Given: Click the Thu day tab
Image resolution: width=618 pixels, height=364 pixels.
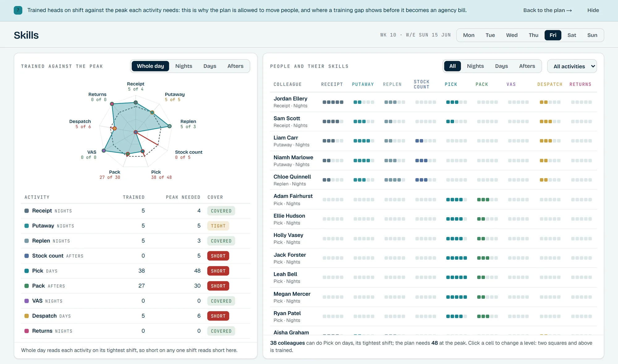Looking at the screenshot, I should click(x=533, y=35).
